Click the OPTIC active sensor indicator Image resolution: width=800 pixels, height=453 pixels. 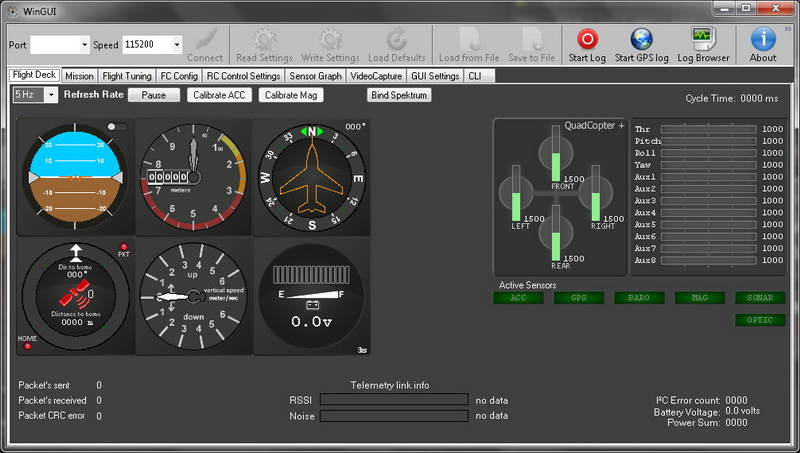point(760,320)
